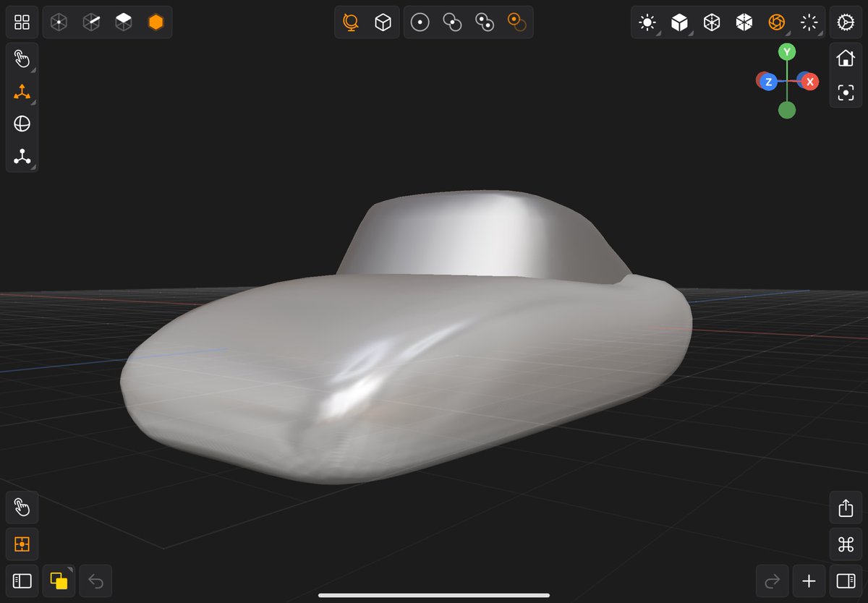Image resolution: width=868 pixels, height=603 pixels.
Task: Select the sphere primitive tool
Action: (22, 124)
